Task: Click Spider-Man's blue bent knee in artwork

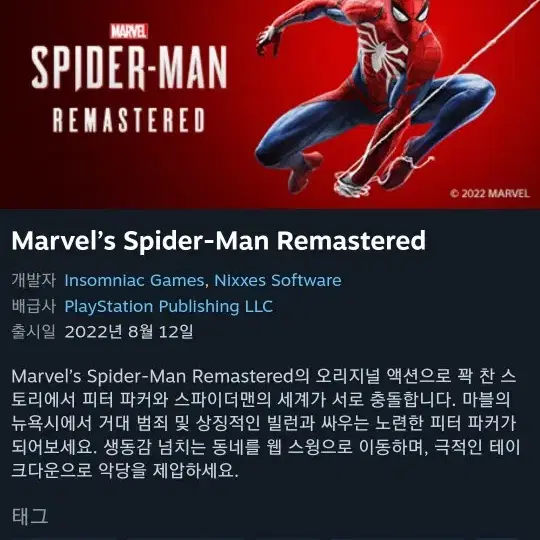Action: [477, 93]
